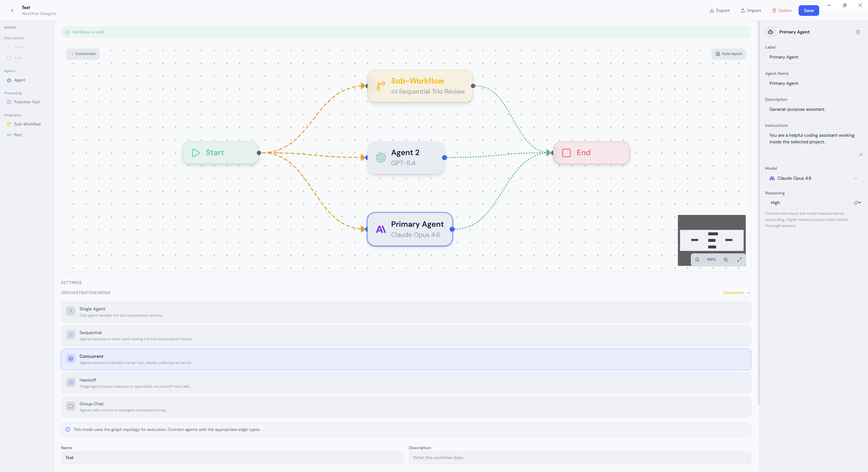868x472 pixels.
Task: Zoom out the canvas
Action: click(x=697, y=260)
